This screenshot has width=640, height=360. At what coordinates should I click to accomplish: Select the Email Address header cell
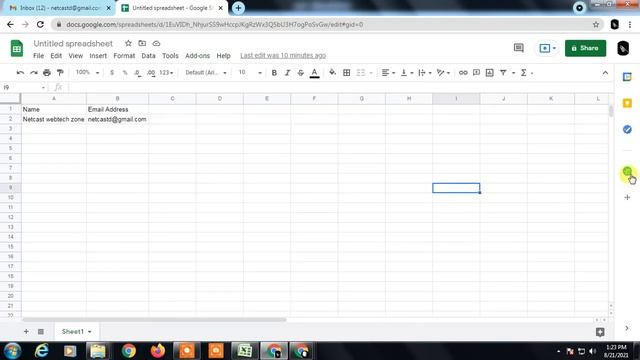(118, 109)
